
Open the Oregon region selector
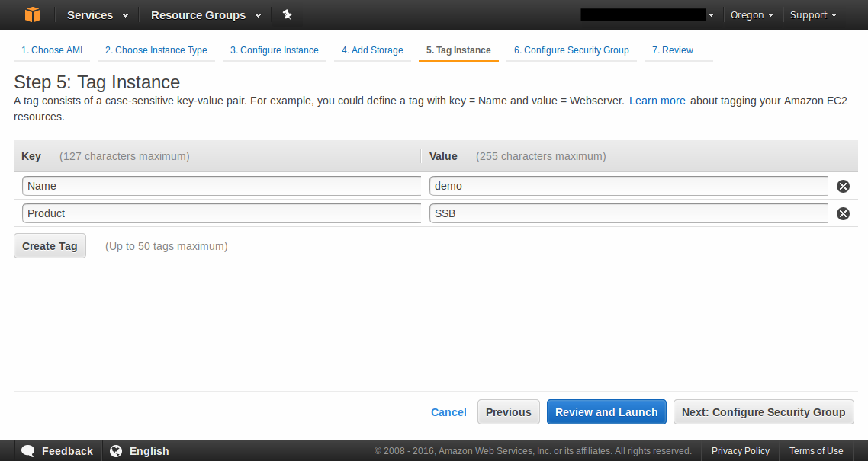pos(751,15)
